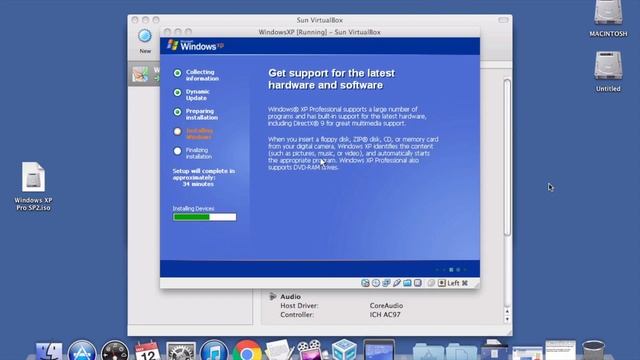Click the Windows XP logo in setup header
The height and width of the screenshot is (360, 640).
(x=196, y=46)
